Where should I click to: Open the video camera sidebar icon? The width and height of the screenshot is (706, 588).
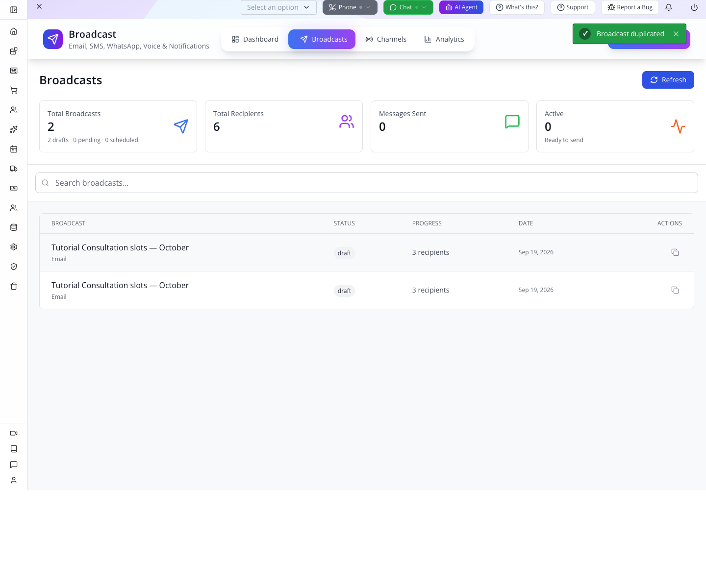[x=14, y=433]
